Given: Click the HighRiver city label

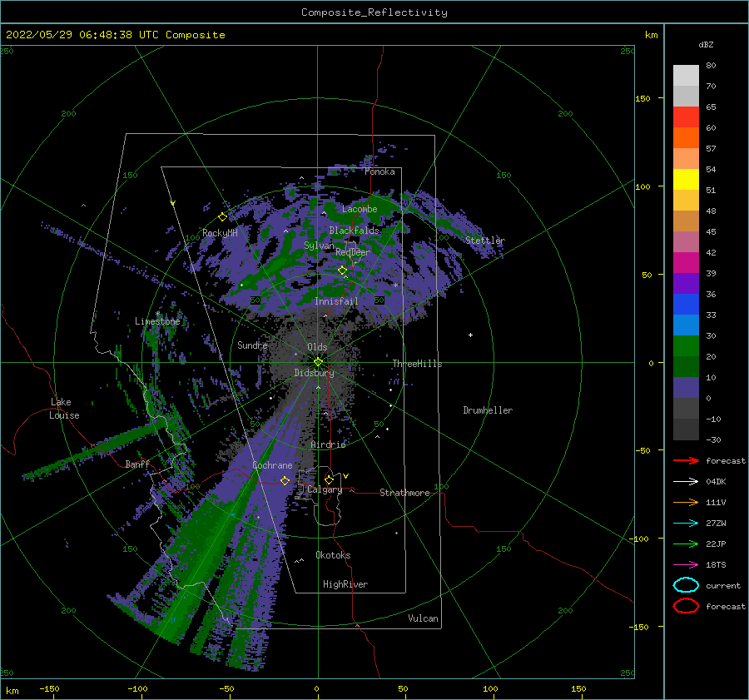Looking at the screenshot, I should pos(345,584).
